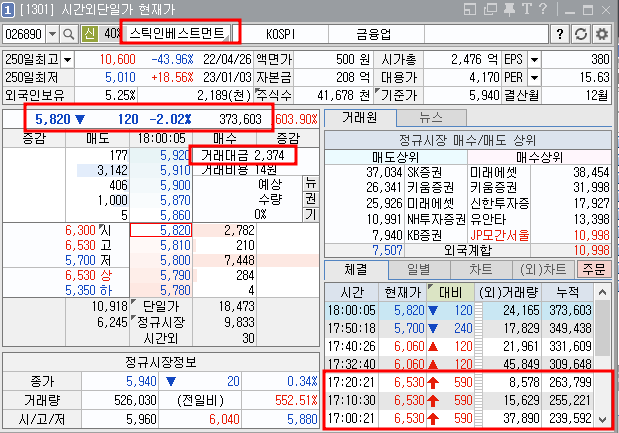Select the bid price 5,810 cell
The image size is (619, 433).
[161, 246]
